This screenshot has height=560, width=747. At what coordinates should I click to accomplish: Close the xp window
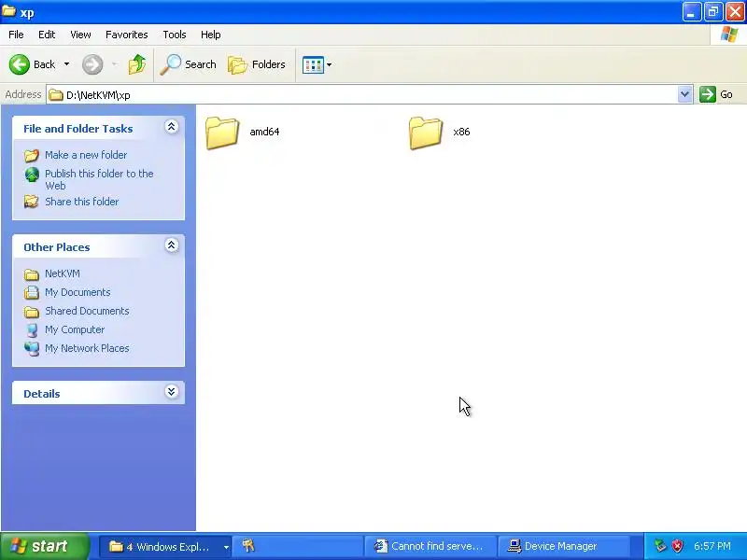click(x=735, y=12)
